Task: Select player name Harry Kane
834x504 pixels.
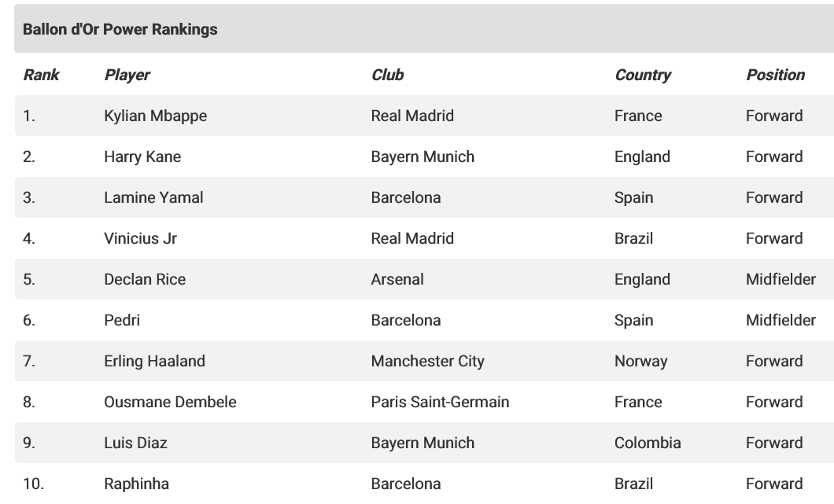Action: 142,156
